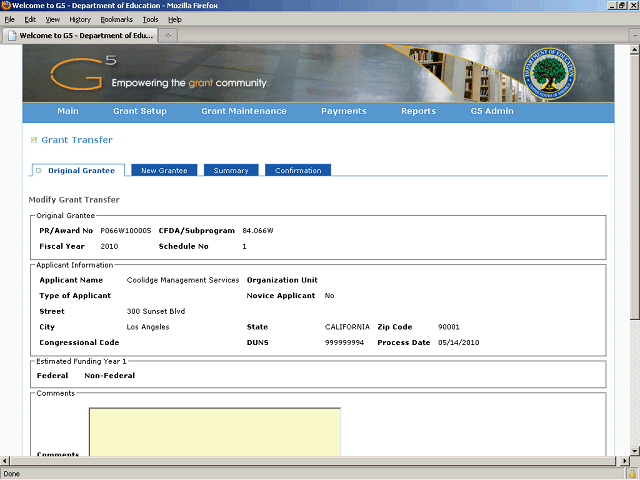The width and height of the screenshot is (640, 480).
Task: Click DUNS value 999999994
Action: click(344, 342)
